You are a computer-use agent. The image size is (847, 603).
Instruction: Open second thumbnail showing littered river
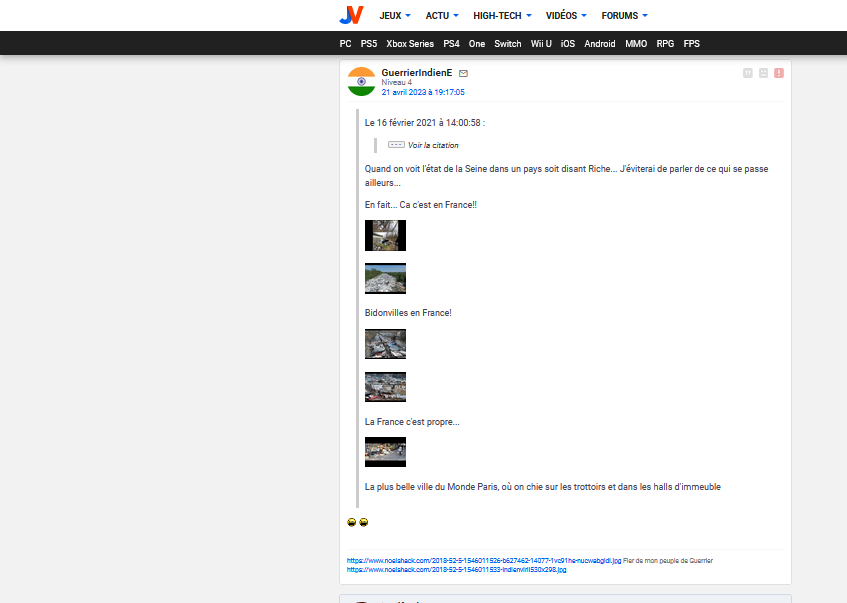385,278
